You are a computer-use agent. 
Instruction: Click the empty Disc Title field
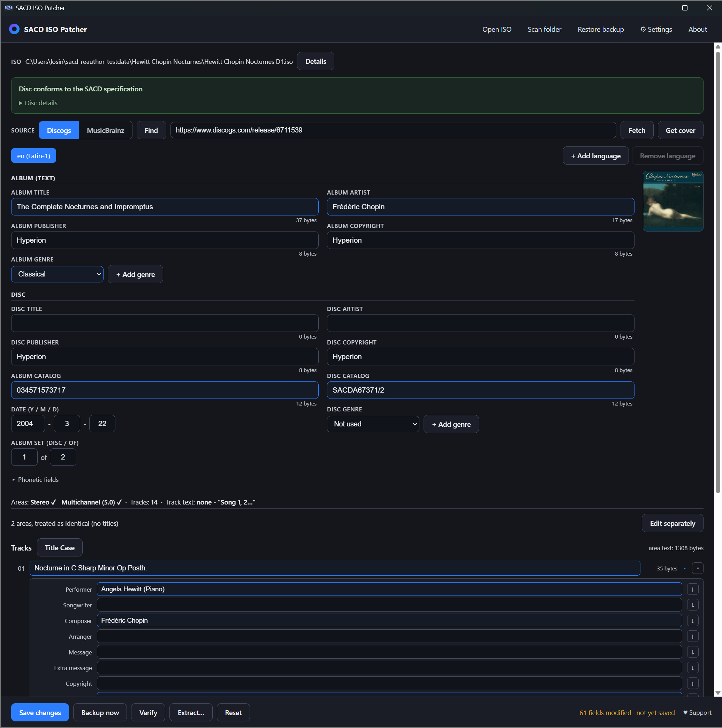165,323
